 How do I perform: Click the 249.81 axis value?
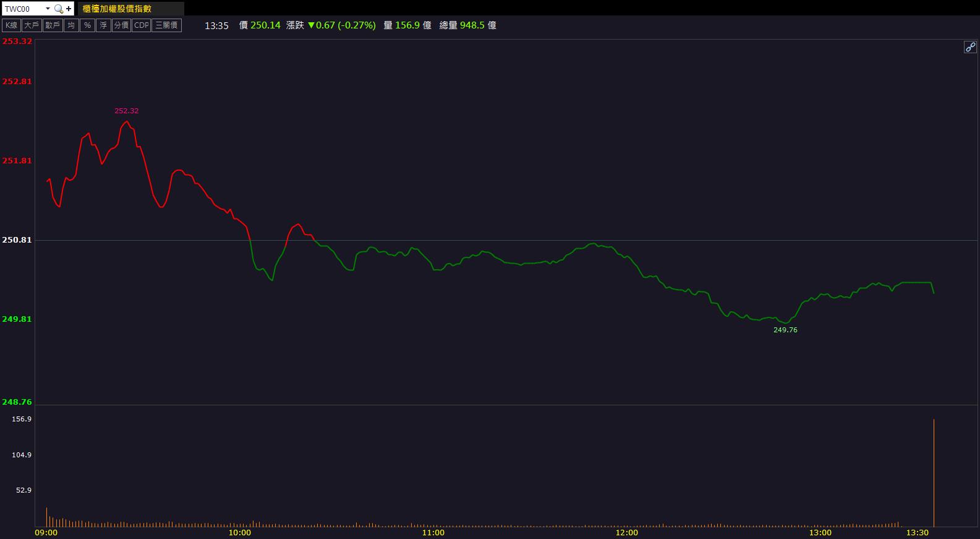pos(17,319)
